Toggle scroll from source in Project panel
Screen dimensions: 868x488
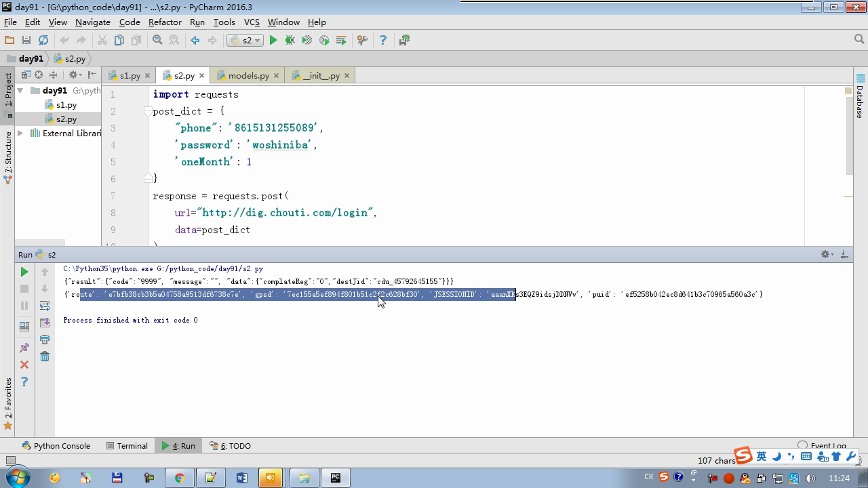(x=39, y=75)
